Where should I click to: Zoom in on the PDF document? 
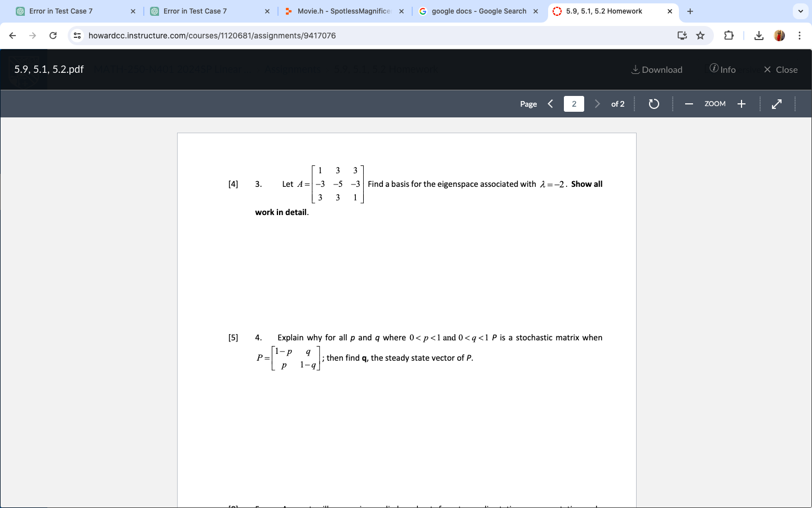click(742, 104)
